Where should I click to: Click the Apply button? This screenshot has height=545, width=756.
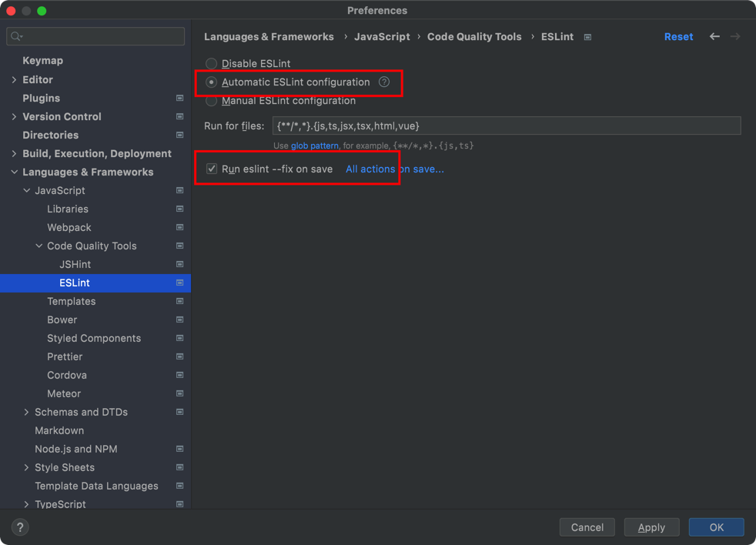[651, 527]
